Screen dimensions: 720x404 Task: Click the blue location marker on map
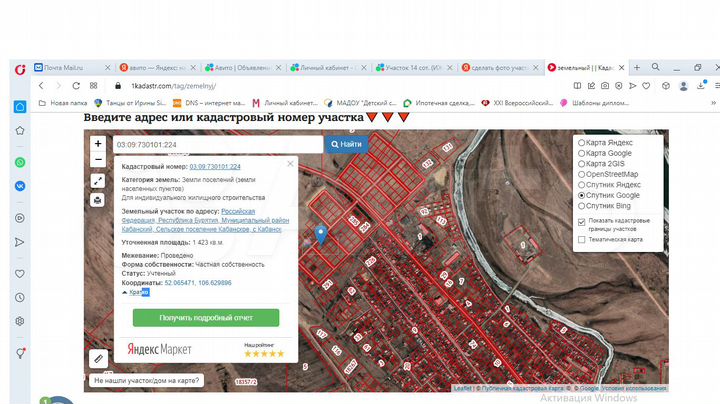(x=321, y=232)
